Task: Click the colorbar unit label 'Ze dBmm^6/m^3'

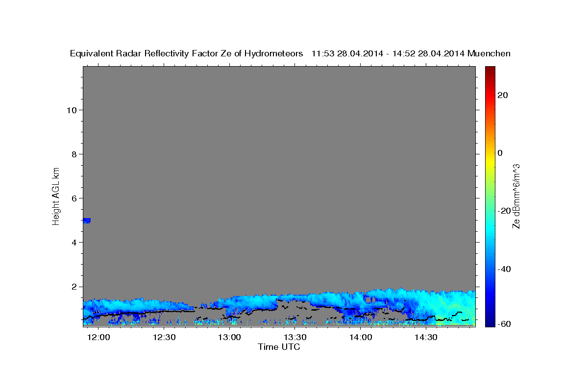Action: 516,196
